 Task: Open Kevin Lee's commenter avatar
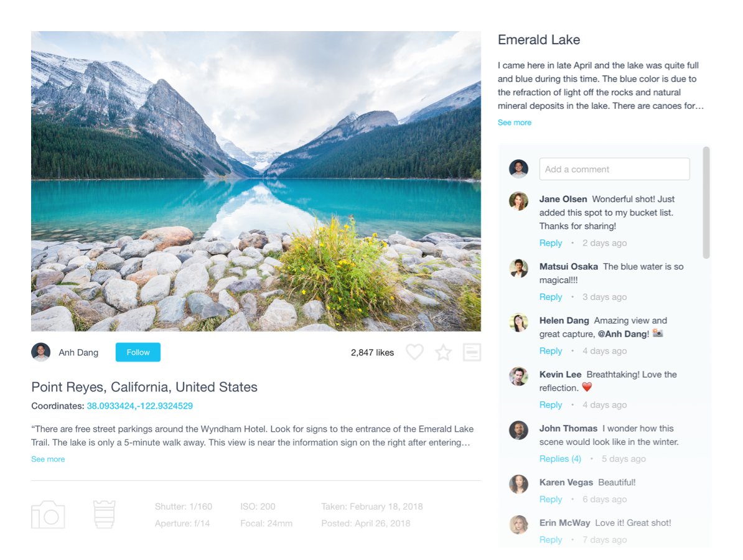tap(518, 376)
